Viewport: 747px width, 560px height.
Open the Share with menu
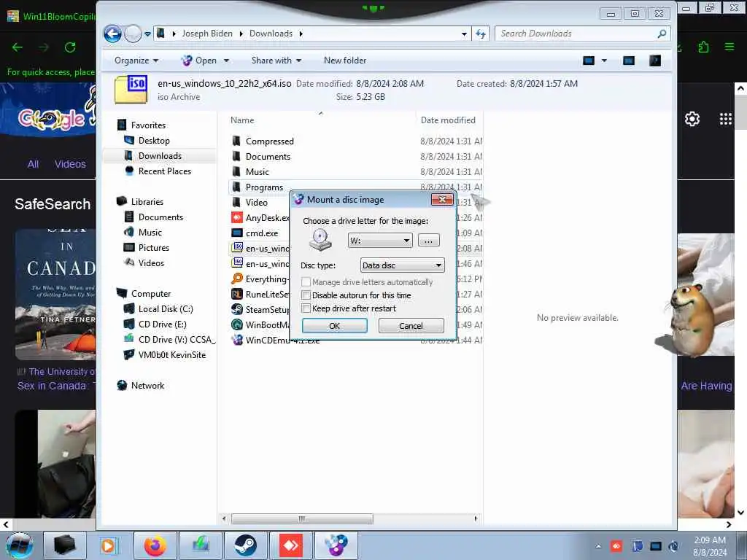276,61
